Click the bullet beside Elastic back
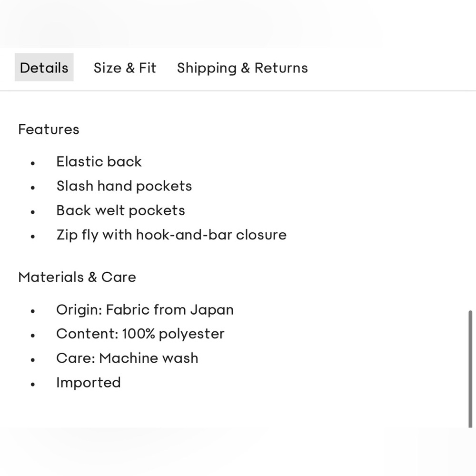 33,163
